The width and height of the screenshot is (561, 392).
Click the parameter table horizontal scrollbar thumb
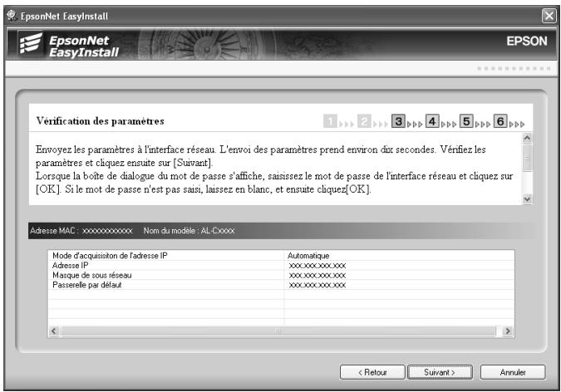coord(278,331)
